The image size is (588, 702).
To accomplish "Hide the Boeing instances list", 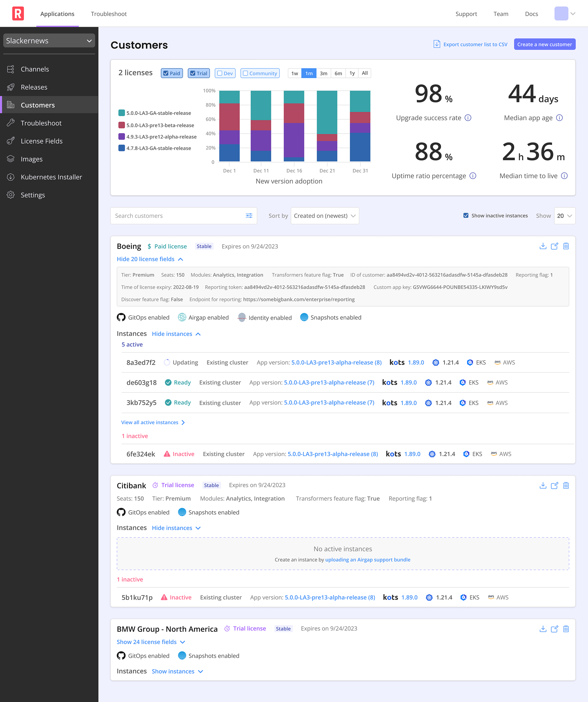I will (x=176, y=334).
